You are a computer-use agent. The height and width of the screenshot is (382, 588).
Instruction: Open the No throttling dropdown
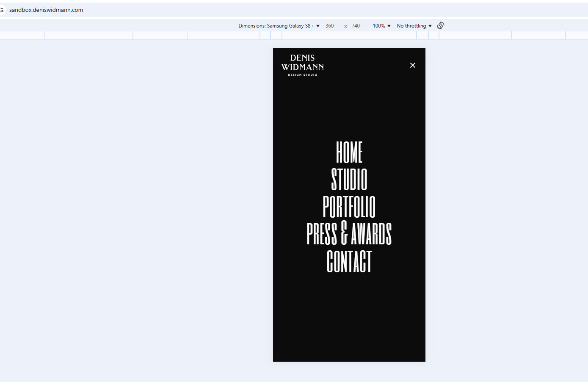[414, 26]
